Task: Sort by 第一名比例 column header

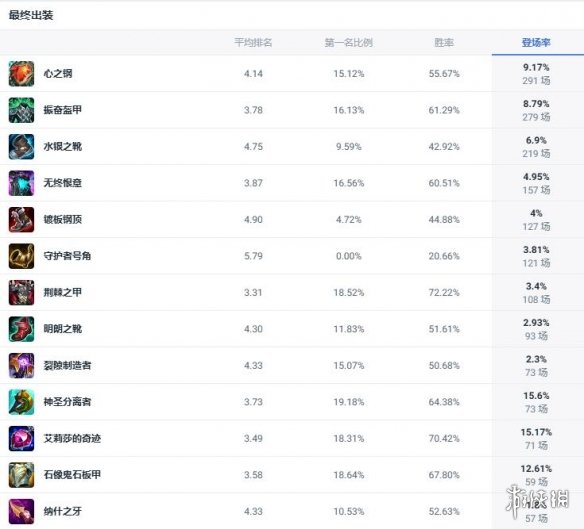Action: (x=349, y=42)
